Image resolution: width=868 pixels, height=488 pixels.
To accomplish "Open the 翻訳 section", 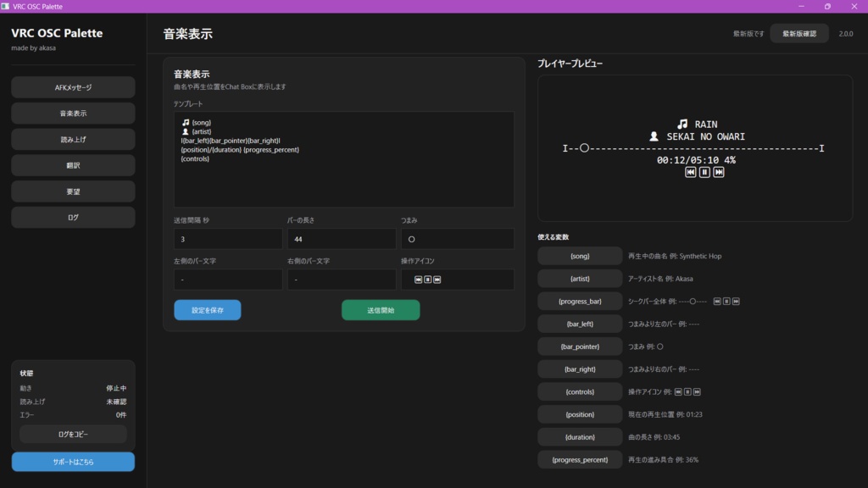I will pyautogui.click(x=73, y=165).
